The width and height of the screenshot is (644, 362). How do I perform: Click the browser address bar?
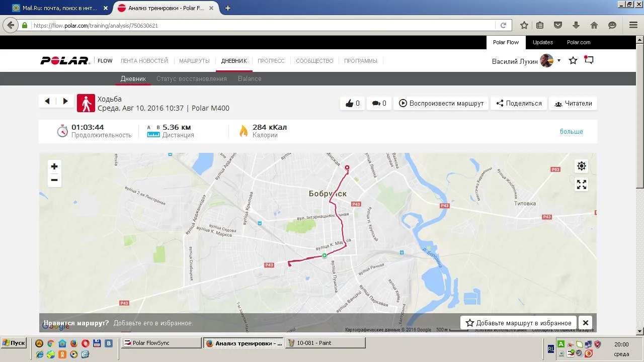(x=262, y=25)
